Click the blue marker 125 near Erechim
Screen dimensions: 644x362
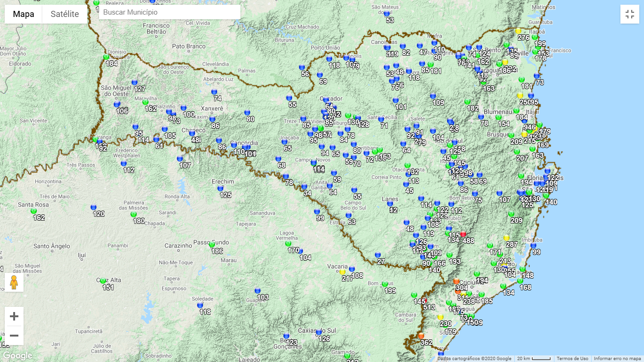click(220, 188)
